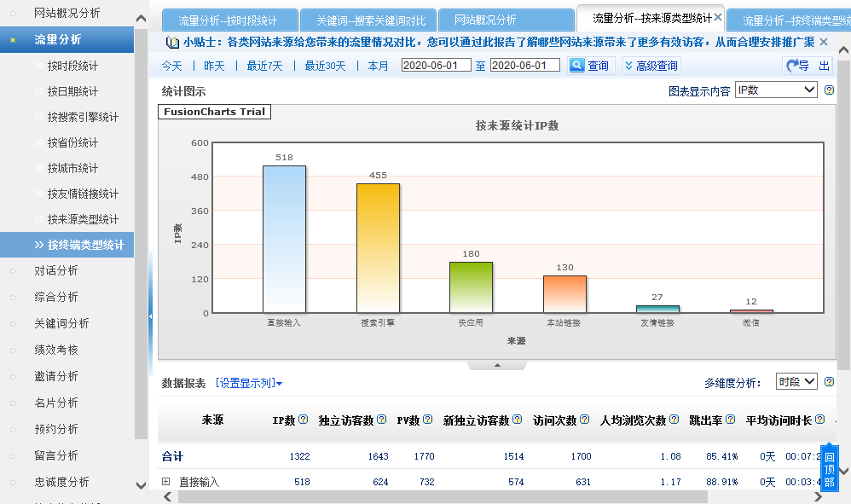The width and height of the screenshot is (851, 504).
Task: Click the start date input field
Action: [436, 66]
